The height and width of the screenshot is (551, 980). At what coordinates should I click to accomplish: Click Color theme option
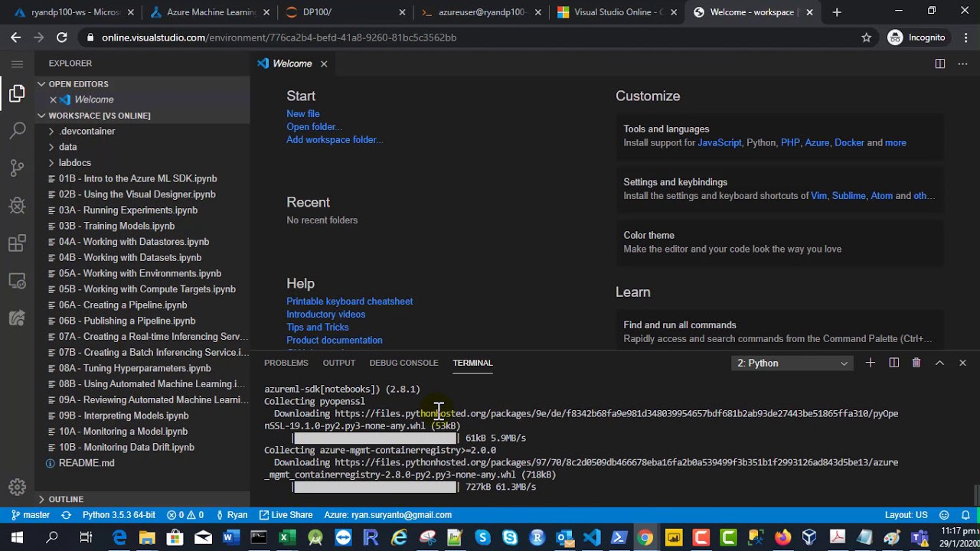(779, 242)
